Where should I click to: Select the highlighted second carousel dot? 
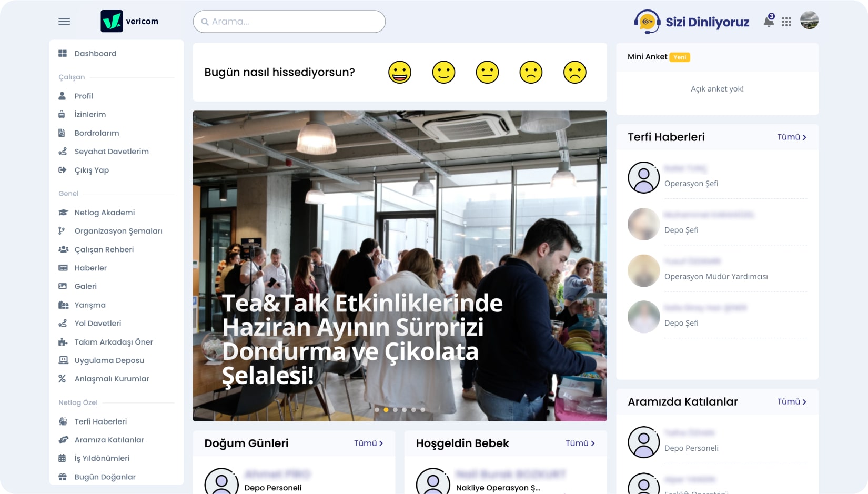click(386, 409)
